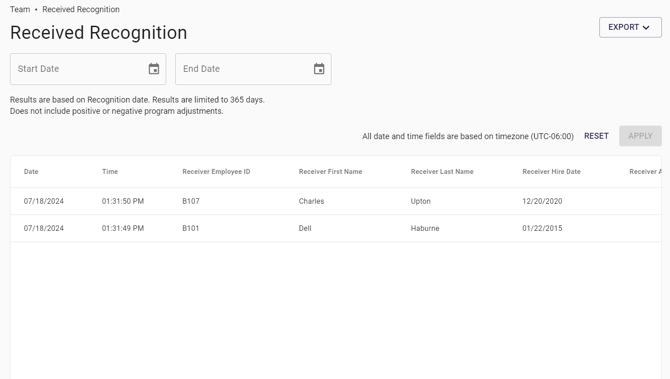Open the End Date calendar picker icon

point(319,69)
